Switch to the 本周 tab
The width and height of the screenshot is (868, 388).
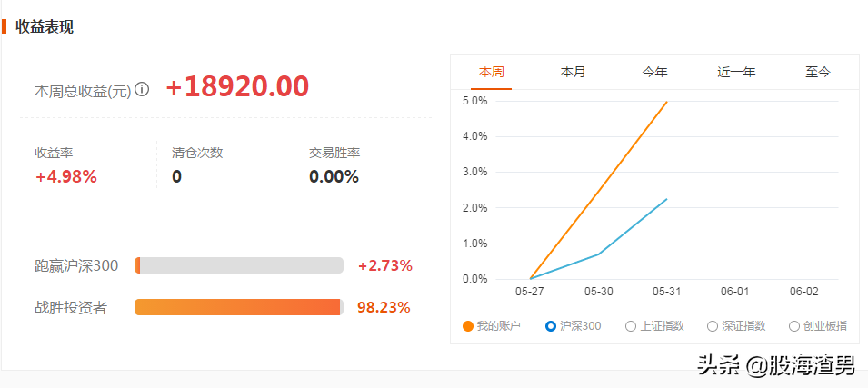pyautogui.click(x=491, y=72)
